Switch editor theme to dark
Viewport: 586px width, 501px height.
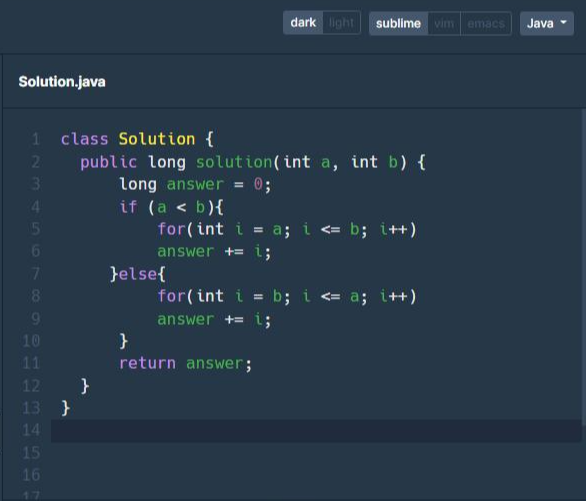pos(303,23)
